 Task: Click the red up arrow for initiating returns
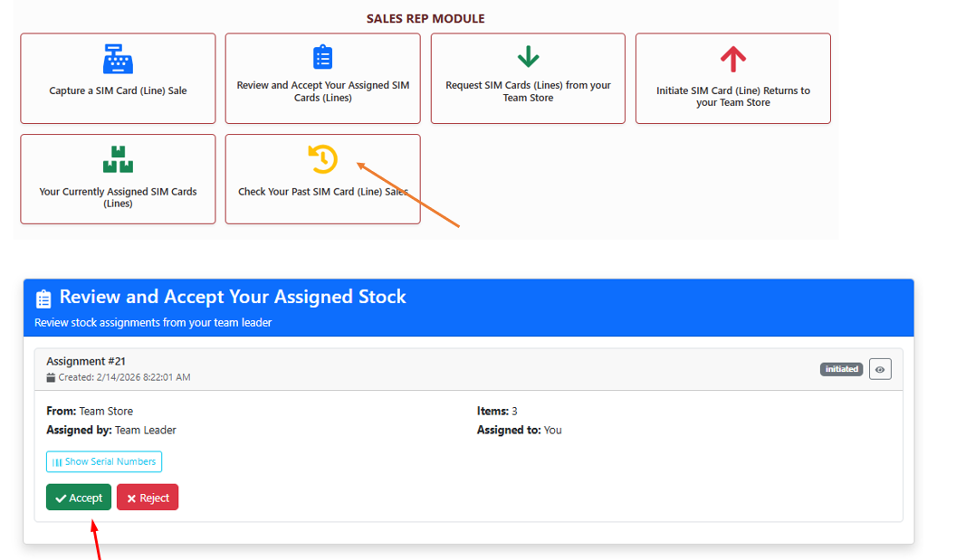tap(733, 56)
